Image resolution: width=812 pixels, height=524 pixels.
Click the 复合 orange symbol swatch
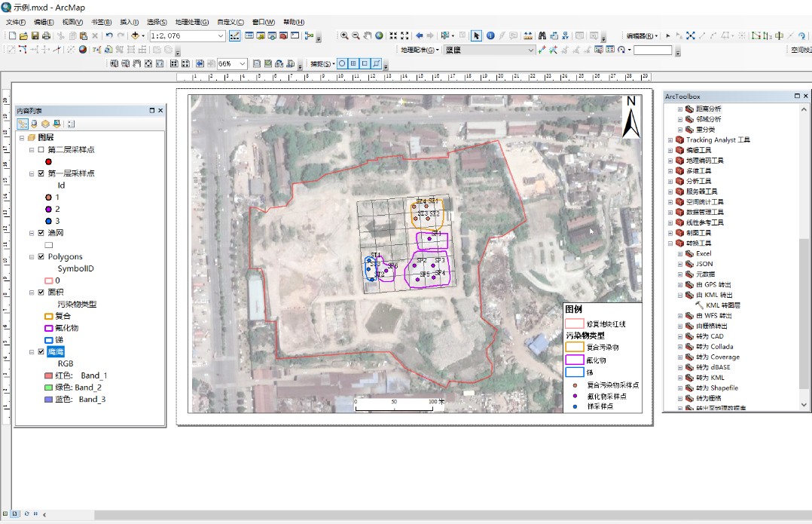coord(49,317)
